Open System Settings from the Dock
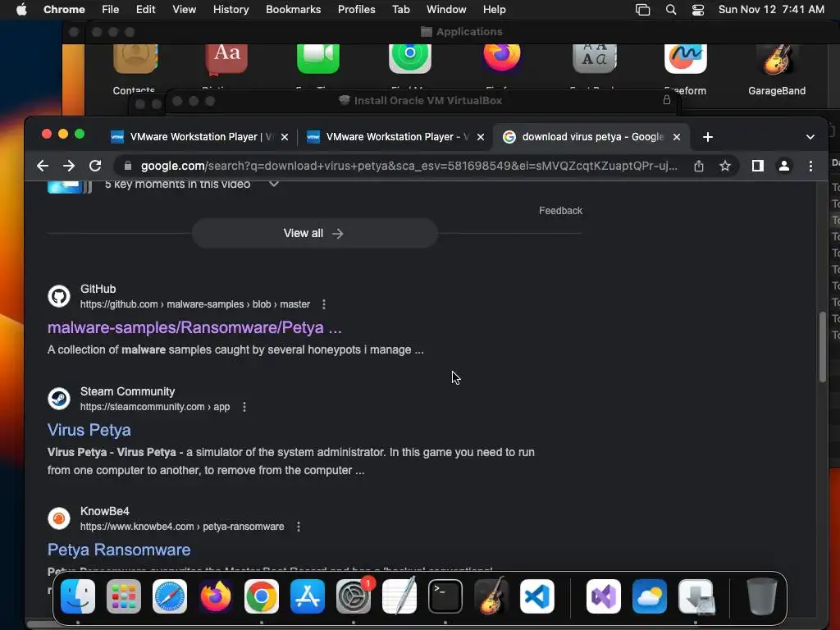The width and height of the screenshot is (840, 630). point(354,596)
